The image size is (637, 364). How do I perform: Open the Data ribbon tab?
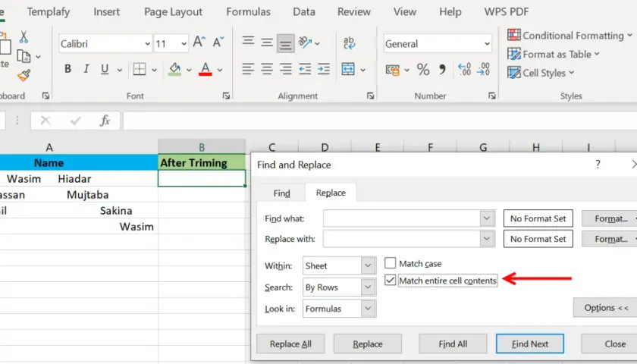pos(304,12)
